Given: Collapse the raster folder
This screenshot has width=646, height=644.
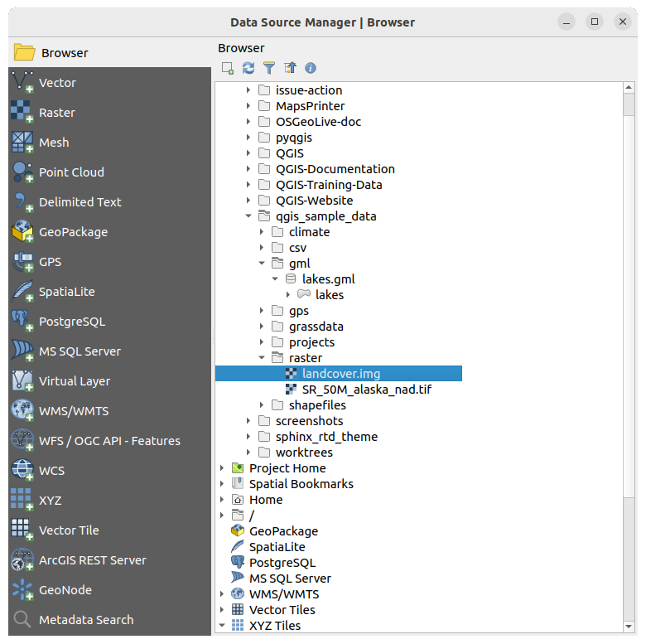Looking at the screenshot, I should [262, 358].
